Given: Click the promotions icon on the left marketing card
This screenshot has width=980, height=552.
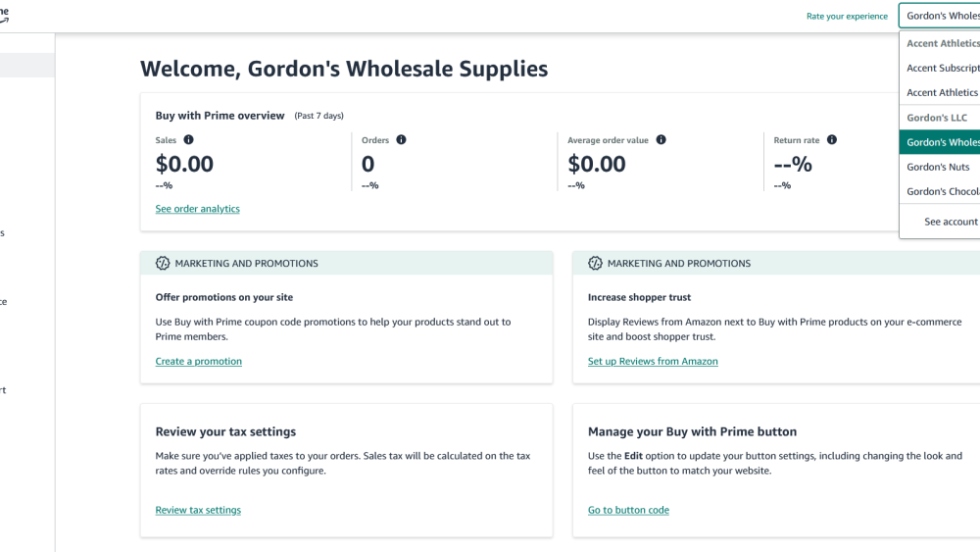Looking at the screenshot, I should pyautogui.click(x=163, y=264).
